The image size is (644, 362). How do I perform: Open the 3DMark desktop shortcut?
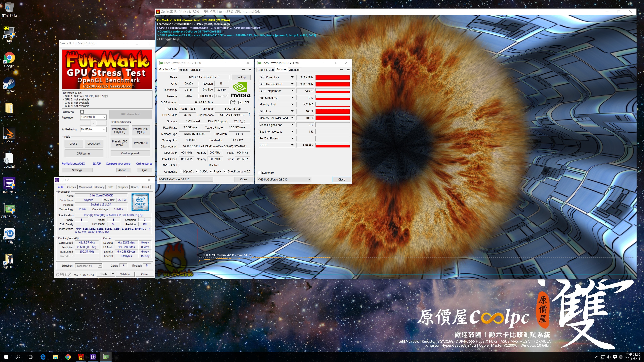(x=9, y=135)
